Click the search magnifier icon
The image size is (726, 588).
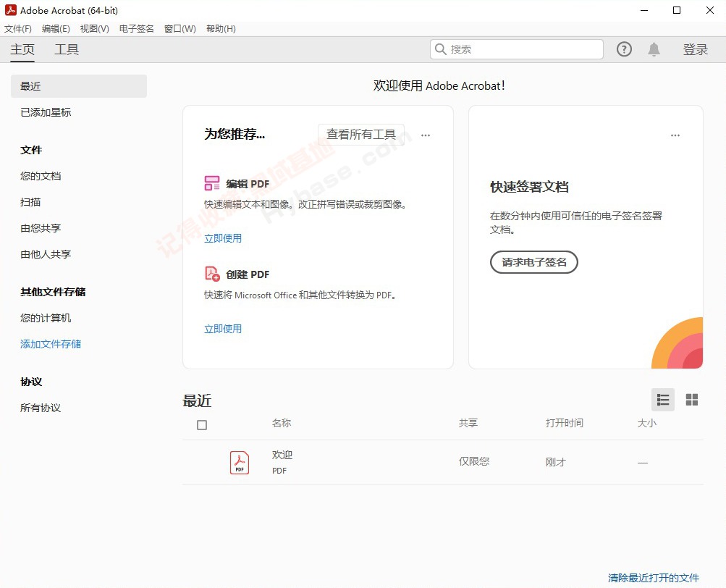point(440,49)
